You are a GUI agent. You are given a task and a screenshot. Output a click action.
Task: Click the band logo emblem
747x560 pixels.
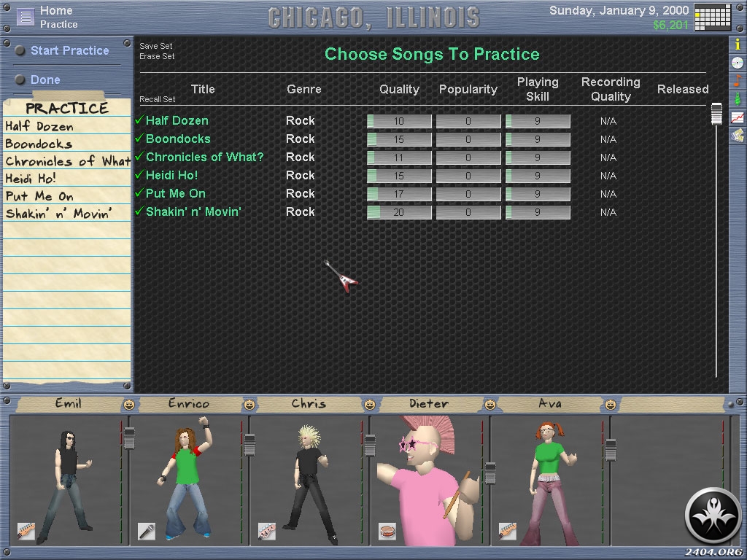[713, 515]
